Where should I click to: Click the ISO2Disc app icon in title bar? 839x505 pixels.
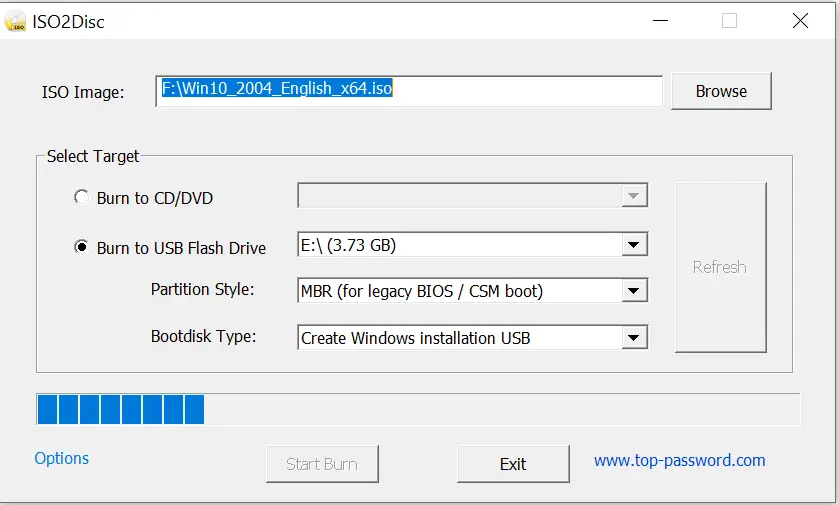pos(15,21)
